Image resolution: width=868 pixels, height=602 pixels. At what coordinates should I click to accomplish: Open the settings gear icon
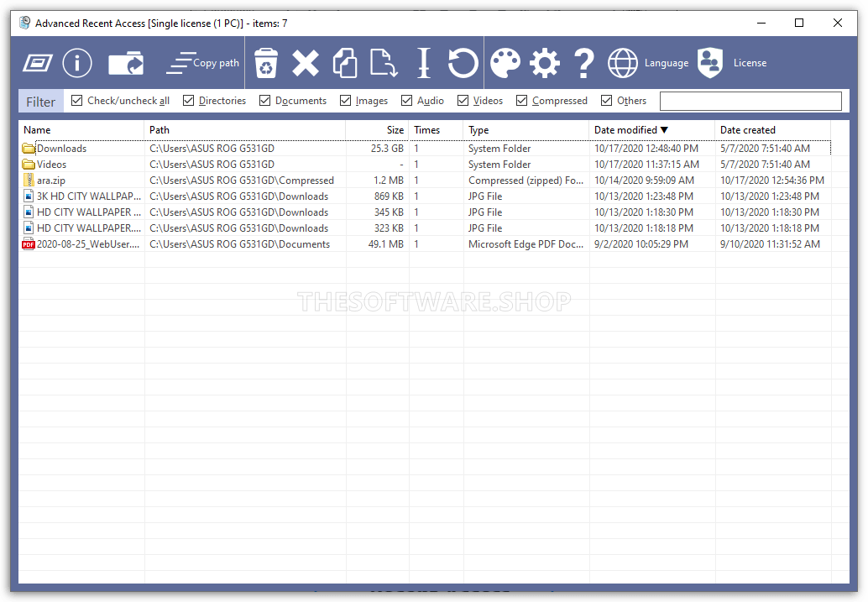click(545, 63)
